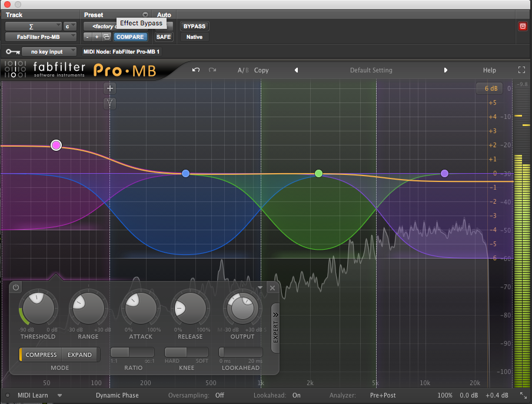Screen dimensions: 532x404
Task: Select previous Pro Tools preset with minus button
Action: pos(88,37)
